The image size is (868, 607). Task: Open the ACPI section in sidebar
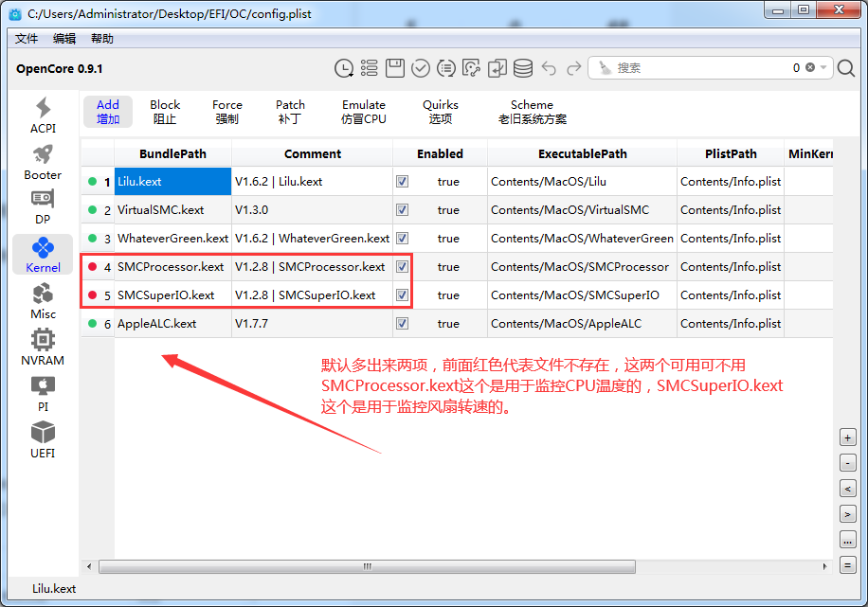tap(43, 115)
